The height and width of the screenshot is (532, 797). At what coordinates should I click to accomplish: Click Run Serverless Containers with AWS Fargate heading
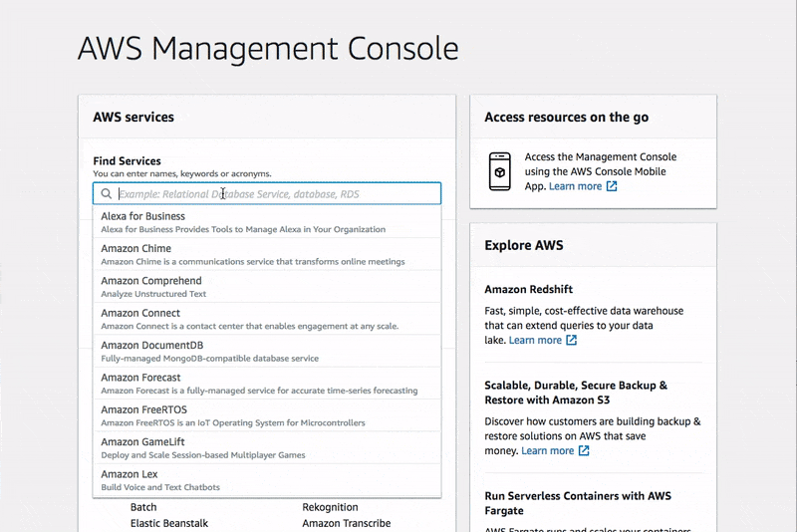(578, 503)
